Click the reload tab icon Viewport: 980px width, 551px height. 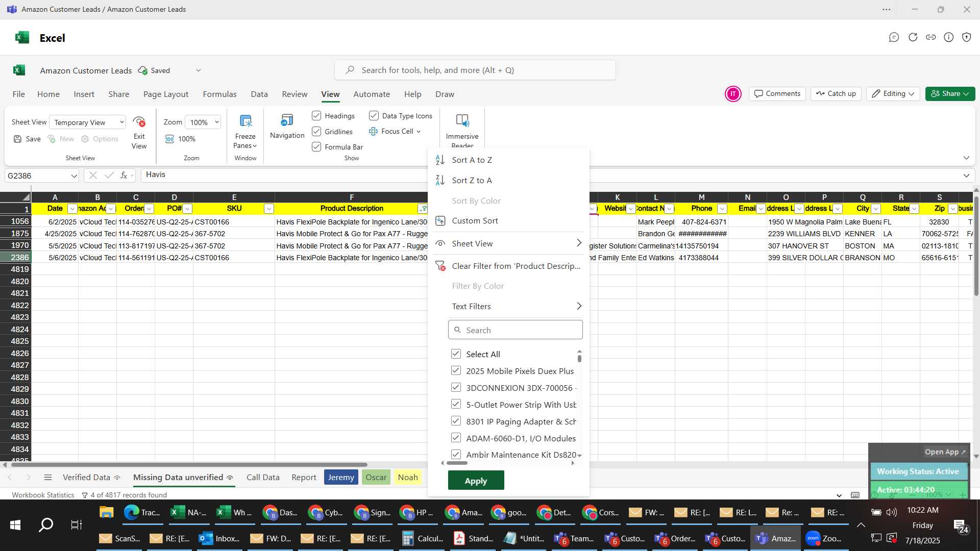pos(913,37)
